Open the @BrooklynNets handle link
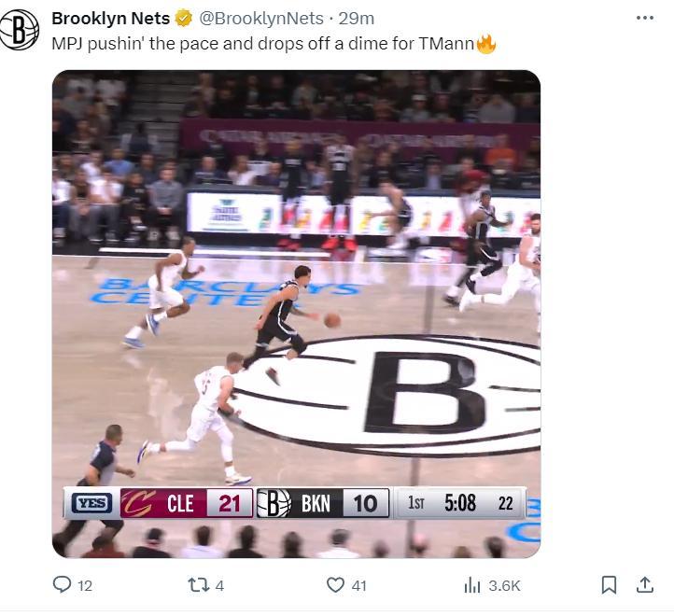 260,18
